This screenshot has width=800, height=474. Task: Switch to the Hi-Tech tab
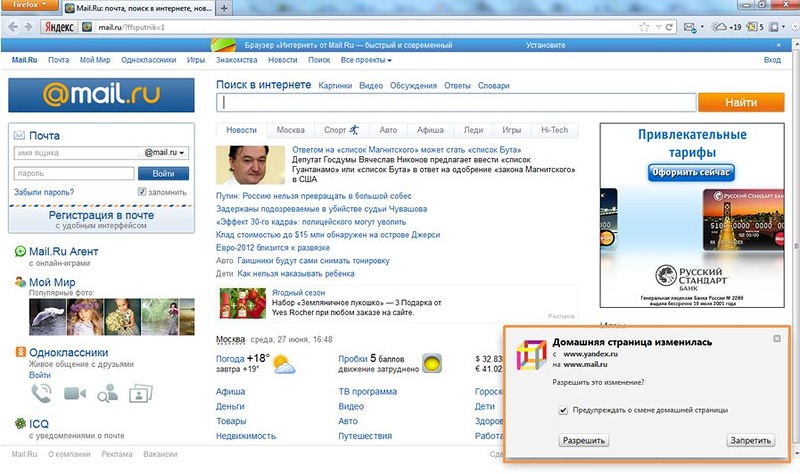(554, 130)
